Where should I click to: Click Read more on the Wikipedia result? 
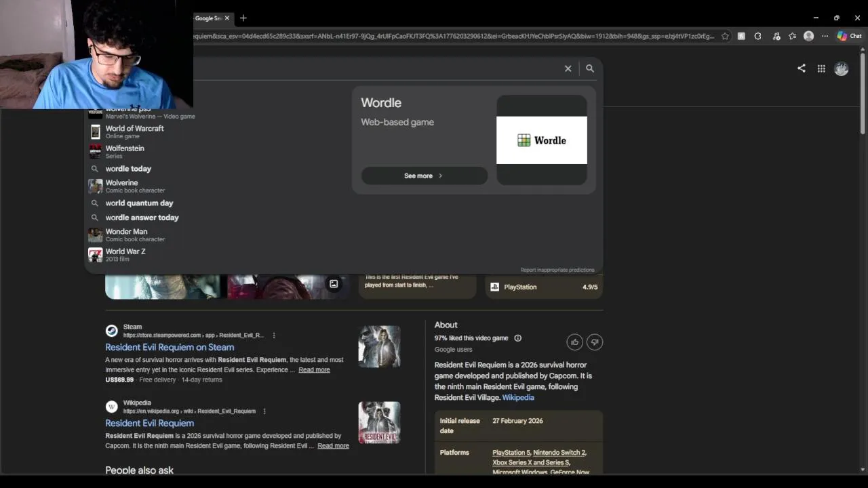[x=333, y=446]
